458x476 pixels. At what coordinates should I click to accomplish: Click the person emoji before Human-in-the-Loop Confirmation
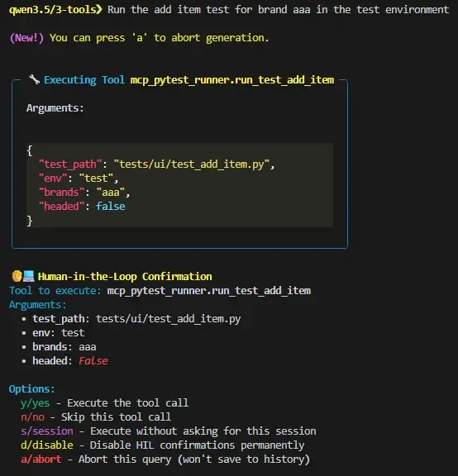tap(17, 276)
